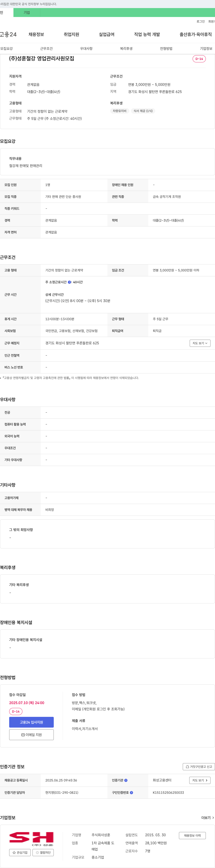215x868 pixels.
Task: Switch to the 기업 top tab
Action: pos(27,13)
